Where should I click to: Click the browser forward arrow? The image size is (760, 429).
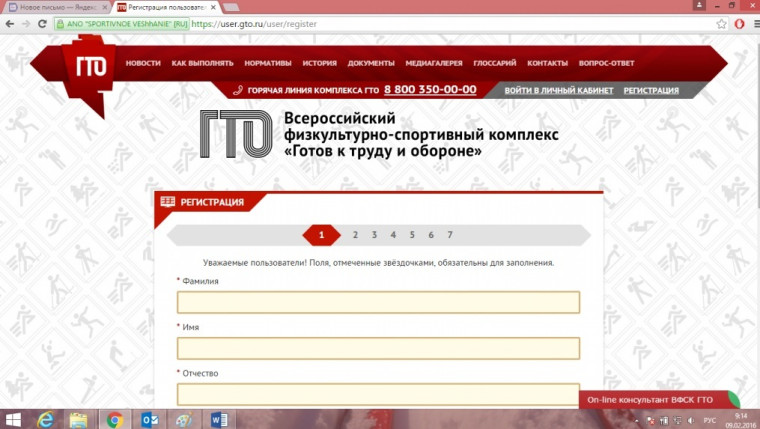point(26,24)
